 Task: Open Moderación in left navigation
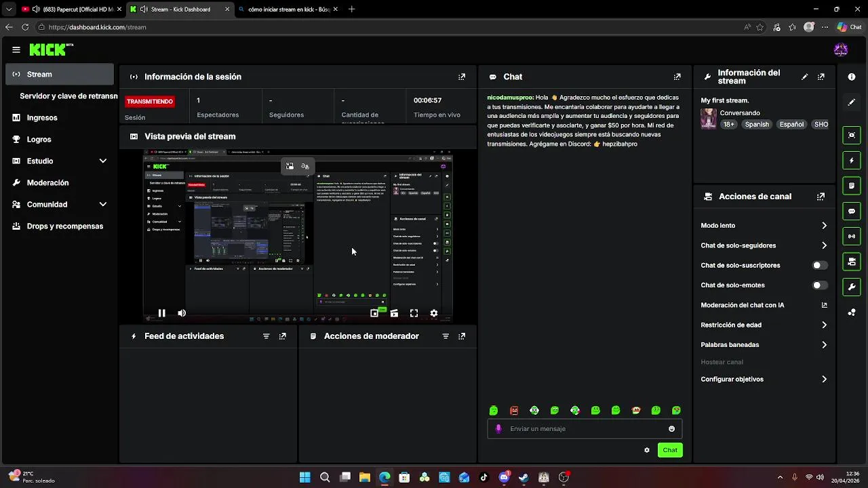[60, 183]
